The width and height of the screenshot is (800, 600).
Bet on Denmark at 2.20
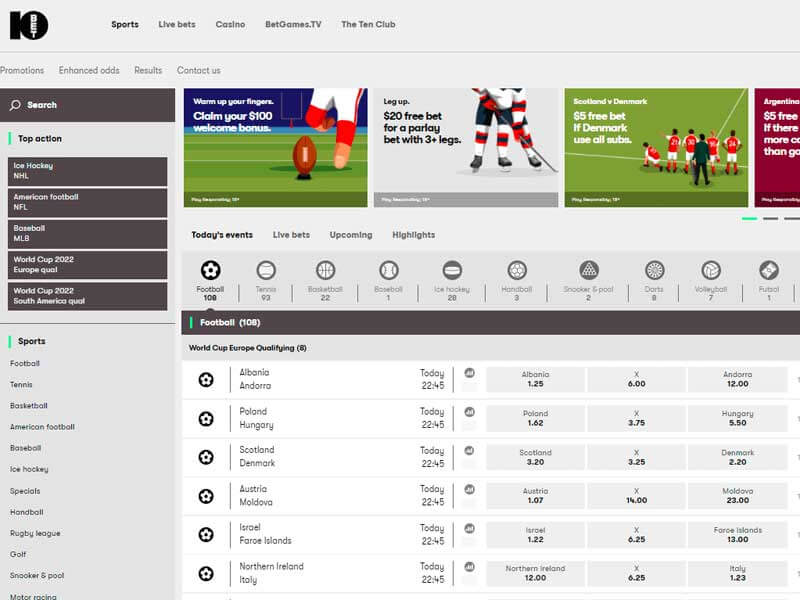point(738,457)
